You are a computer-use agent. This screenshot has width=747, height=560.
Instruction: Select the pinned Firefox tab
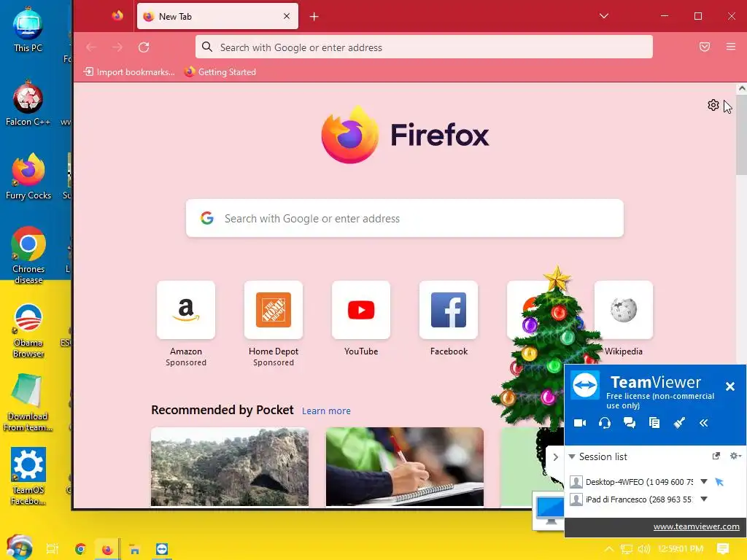click(117, 16)
